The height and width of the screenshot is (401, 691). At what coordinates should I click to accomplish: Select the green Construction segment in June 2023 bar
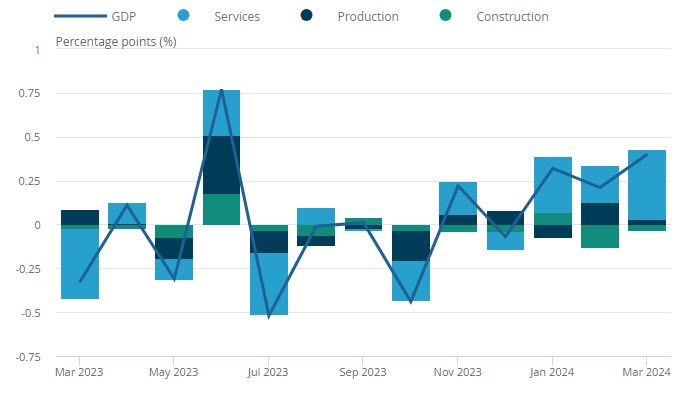pos(221,209)
